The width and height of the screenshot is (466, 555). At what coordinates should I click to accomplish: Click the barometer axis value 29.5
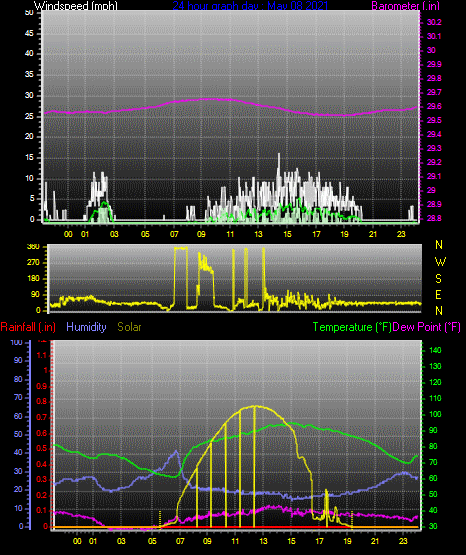click(x=434, y=121)
